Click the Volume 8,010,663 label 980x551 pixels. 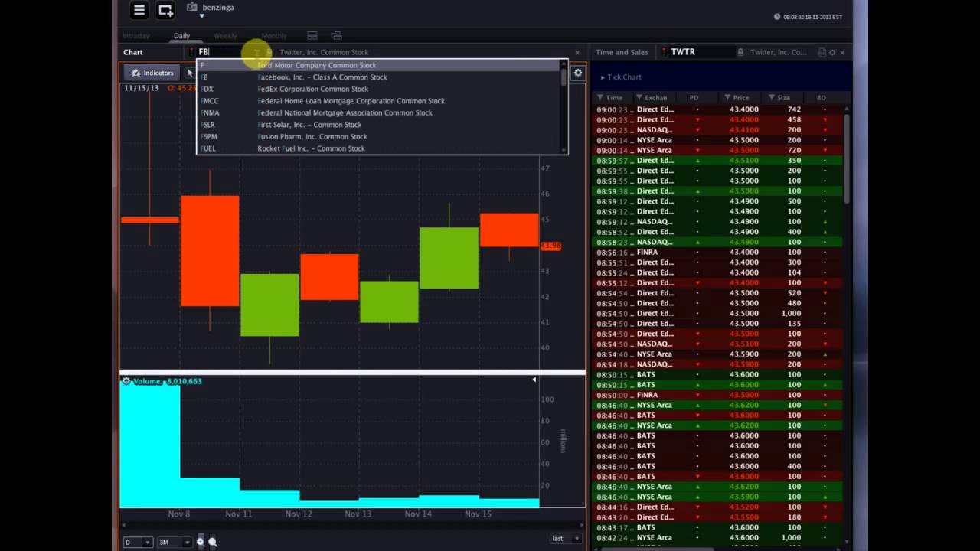point(168,381)
